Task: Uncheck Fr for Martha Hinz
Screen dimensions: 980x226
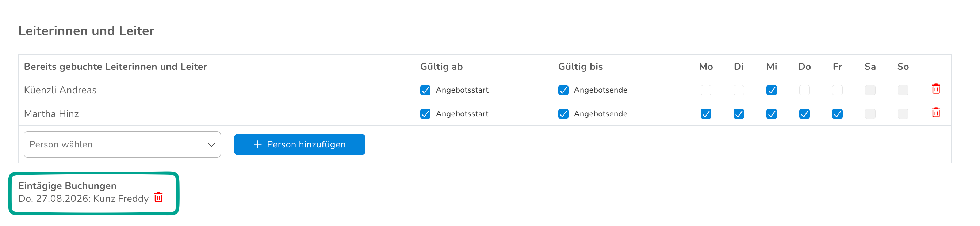Action: pos(837,114)
